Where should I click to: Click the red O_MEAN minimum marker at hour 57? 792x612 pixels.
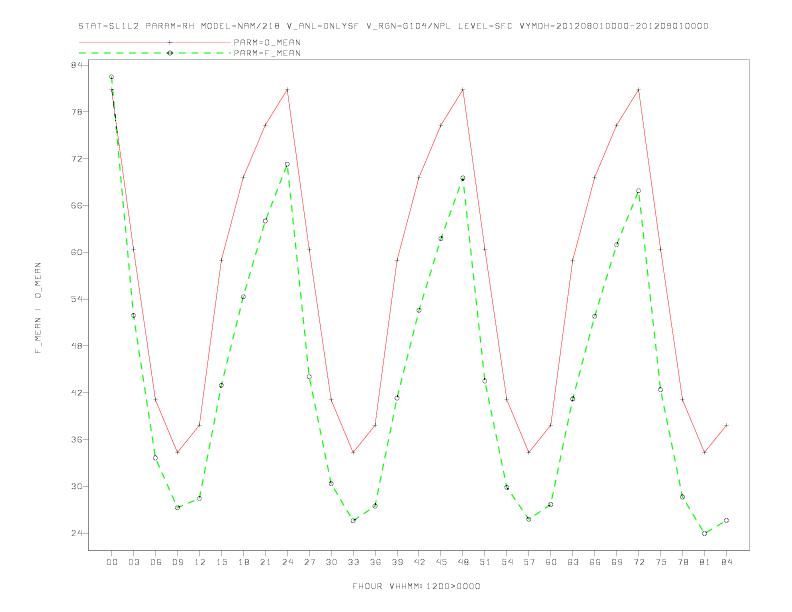(529, 452)
